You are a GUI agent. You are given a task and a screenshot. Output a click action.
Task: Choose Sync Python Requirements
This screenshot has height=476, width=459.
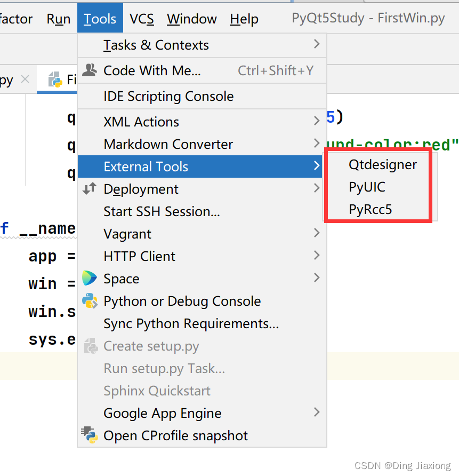coord(202,323)
